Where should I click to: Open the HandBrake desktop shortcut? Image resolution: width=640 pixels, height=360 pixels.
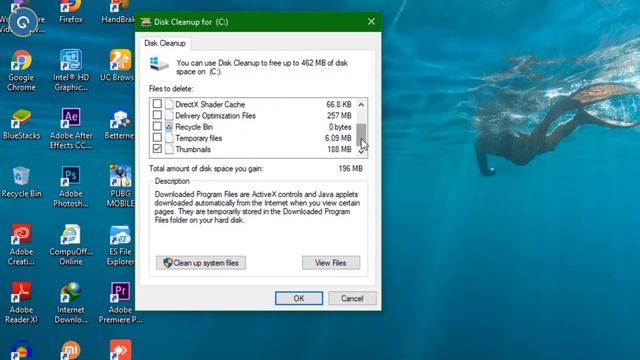(x=119, y=12)
